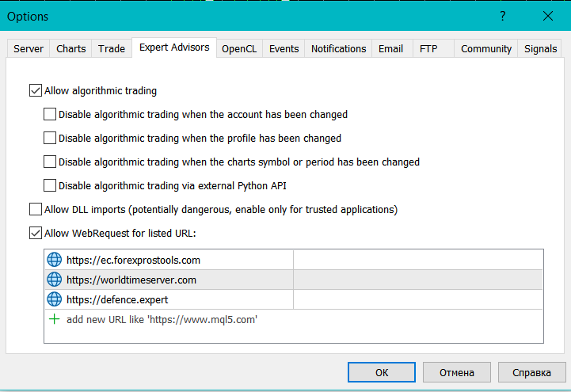Click globe icon beside worldtimeserver.com URL
The width and height of the screenshot is (571, 392).
[x=54, y=280]
